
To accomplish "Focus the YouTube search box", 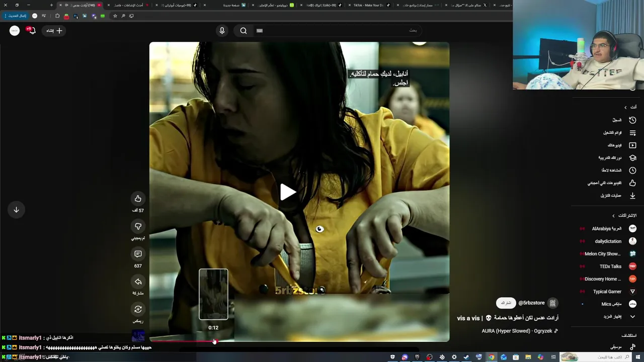I will (x=337, y=31).
